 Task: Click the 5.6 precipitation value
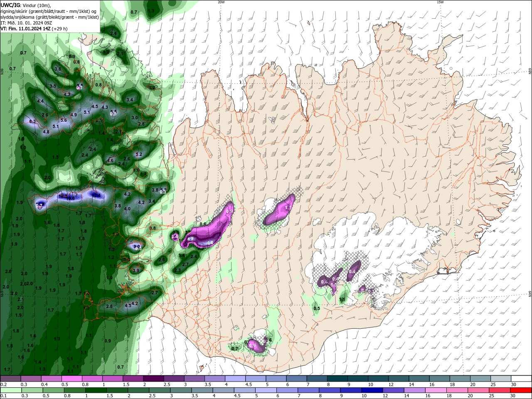[x=64, y=120]
